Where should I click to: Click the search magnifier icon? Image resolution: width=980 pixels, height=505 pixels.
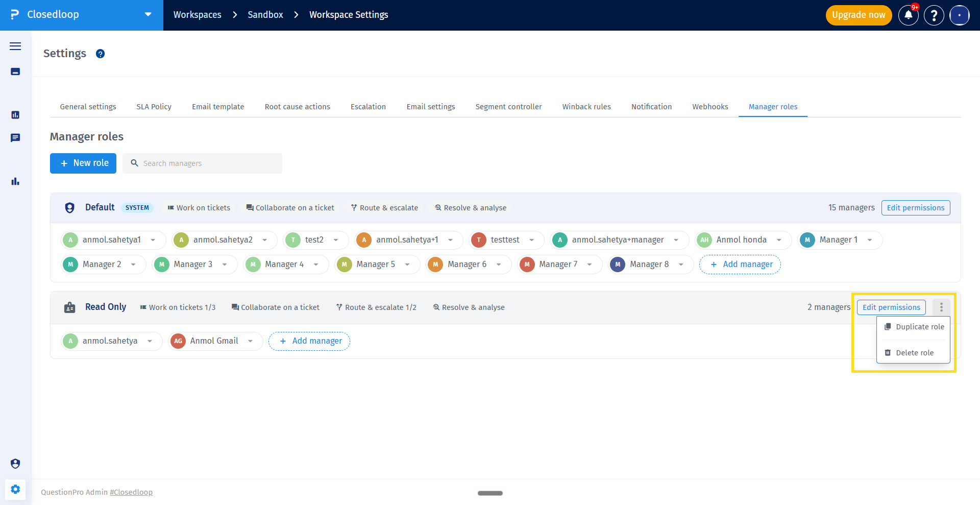[x=134, y=163]
